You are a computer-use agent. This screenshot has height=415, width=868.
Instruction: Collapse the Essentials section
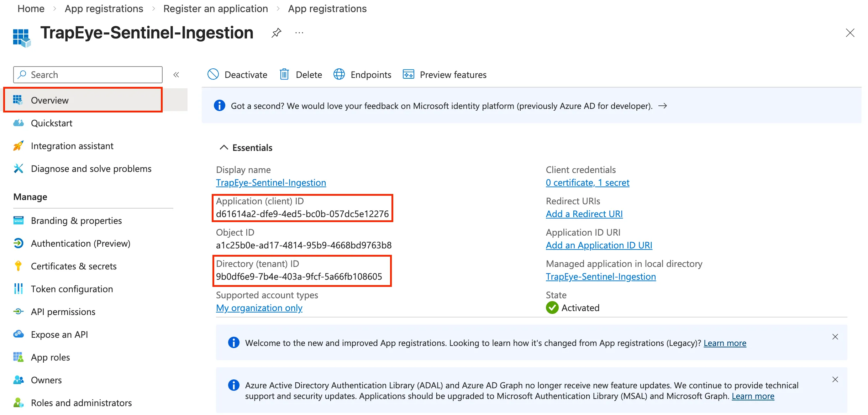click(223, 147)
